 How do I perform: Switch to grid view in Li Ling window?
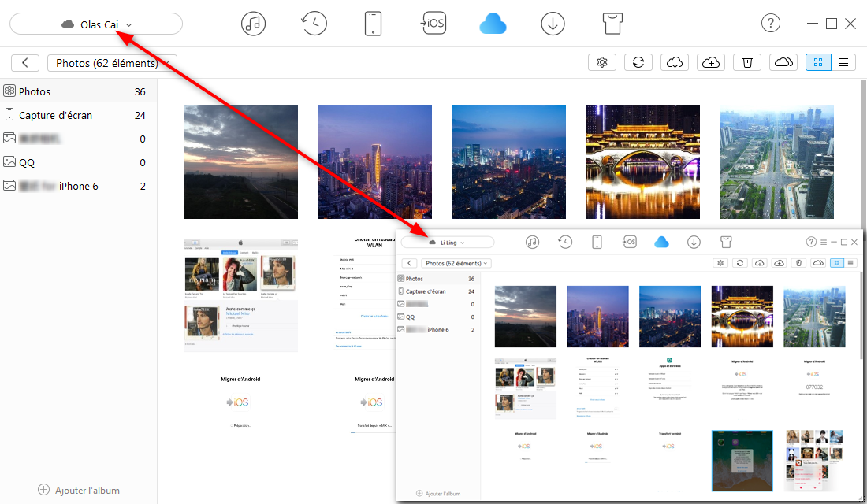(837, 263)
